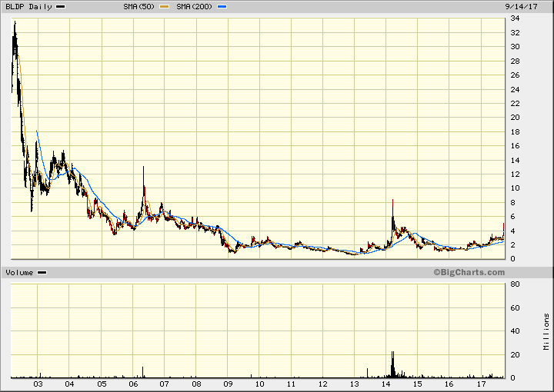Viewport: 554px width, 392px height.
Task: Click the Millions volume axis label
Action: (x=546, y=331)
